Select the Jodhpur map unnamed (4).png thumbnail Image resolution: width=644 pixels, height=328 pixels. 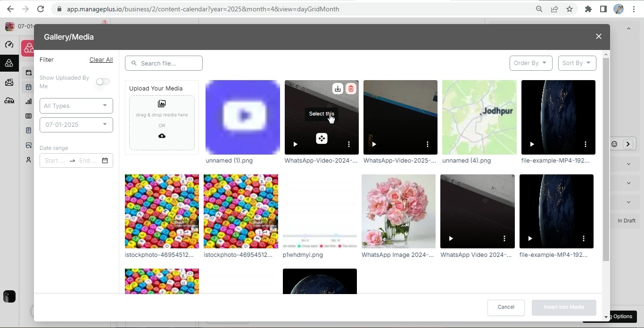point(479,117)
